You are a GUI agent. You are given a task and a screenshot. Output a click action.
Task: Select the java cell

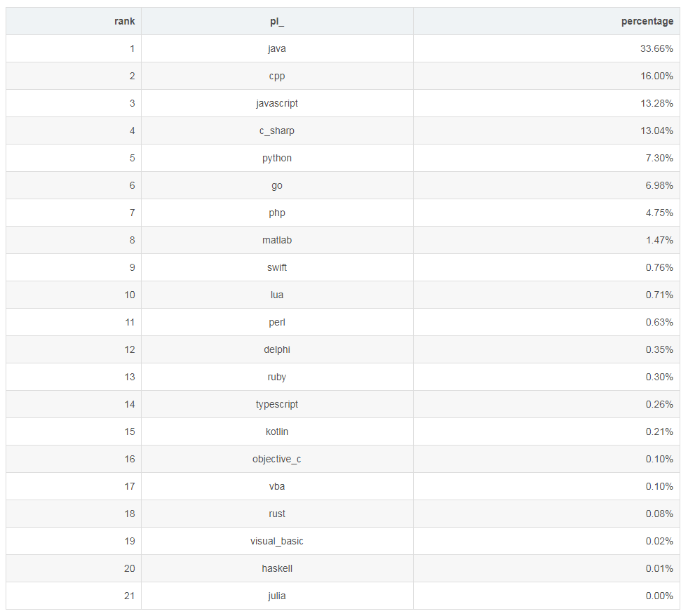click(277, 48)
